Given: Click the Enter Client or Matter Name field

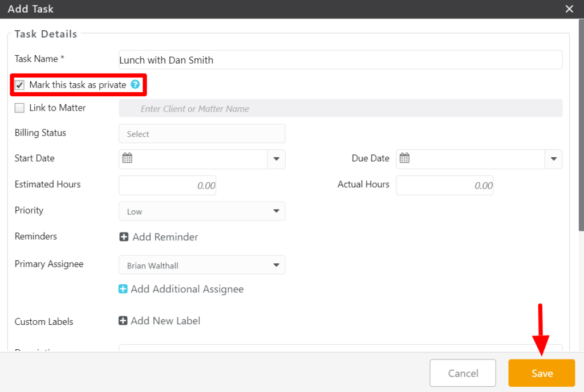Looking at the screenshot, I should [340, 108].
